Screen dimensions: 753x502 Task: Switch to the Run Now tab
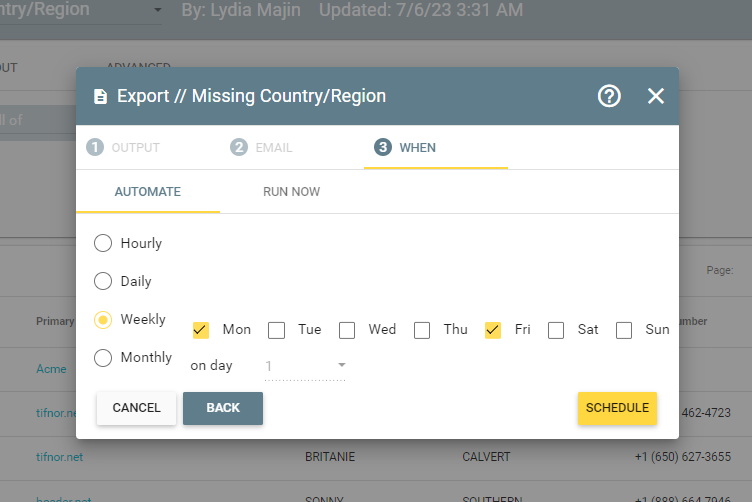291,192
